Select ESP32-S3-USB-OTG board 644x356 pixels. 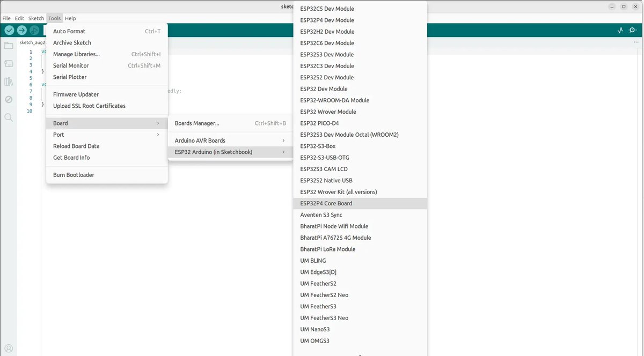(x=360, y=158)
